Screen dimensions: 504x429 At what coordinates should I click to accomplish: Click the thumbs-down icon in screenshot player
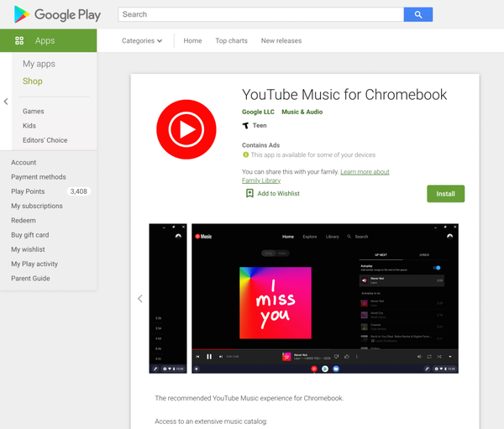337,356
